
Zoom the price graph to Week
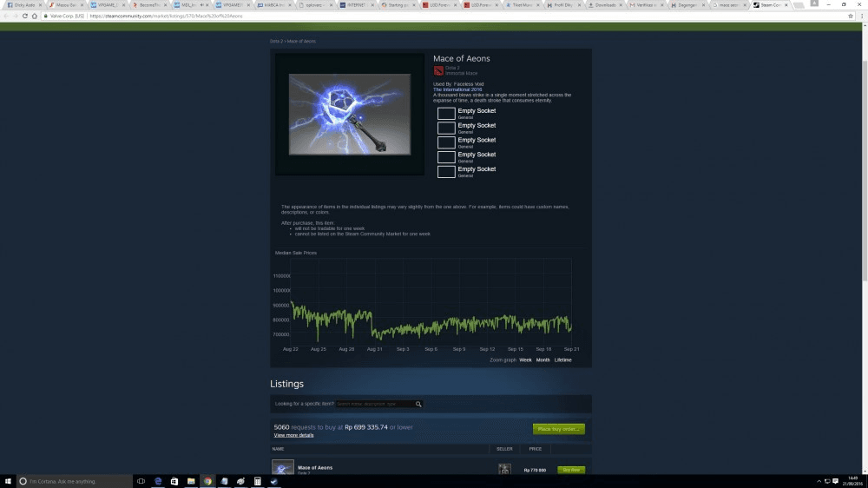525,360
